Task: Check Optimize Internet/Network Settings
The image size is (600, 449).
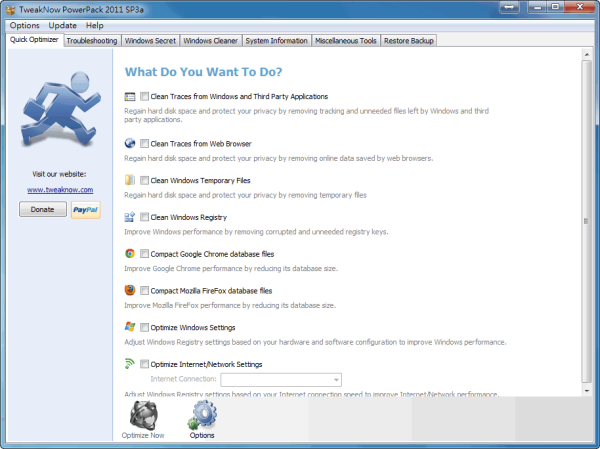Action: coord(144,364)
